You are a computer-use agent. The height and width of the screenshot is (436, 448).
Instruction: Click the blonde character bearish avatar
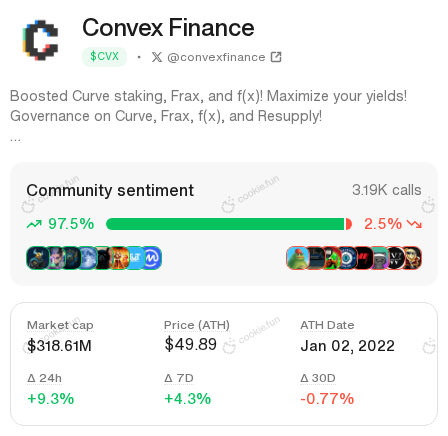tap(413, 258)
